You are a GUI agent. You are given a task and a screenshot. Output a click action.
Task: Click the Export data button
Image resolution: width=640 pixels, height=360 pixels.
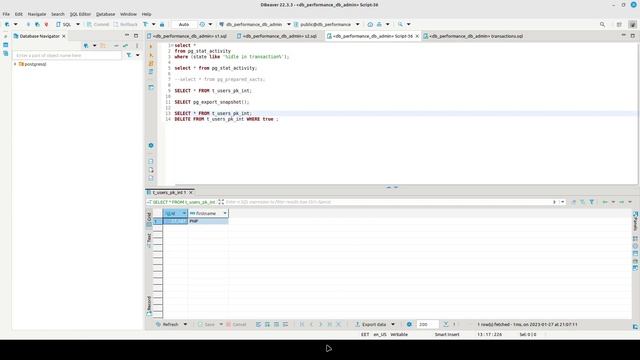click(x=370, y=324)
